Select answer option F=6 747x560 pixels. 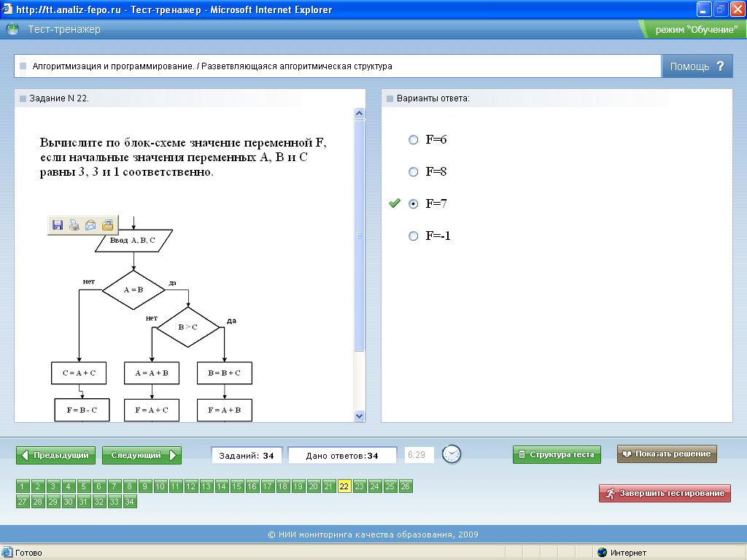[413, 139]
